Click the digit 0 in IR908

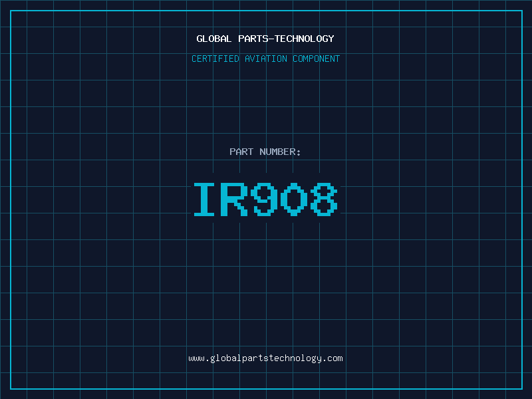(x=295, y=199)
